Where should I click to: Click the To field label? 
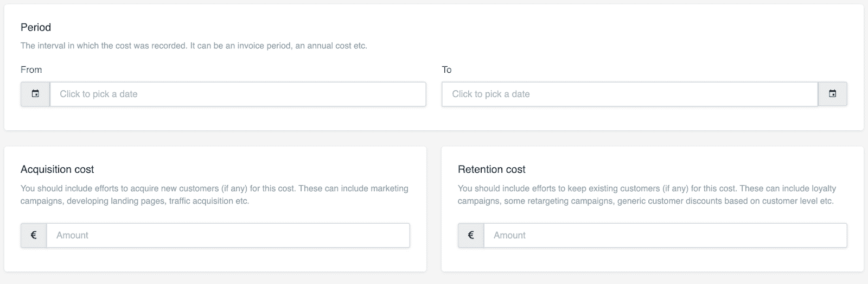click(x=446, y=70)
